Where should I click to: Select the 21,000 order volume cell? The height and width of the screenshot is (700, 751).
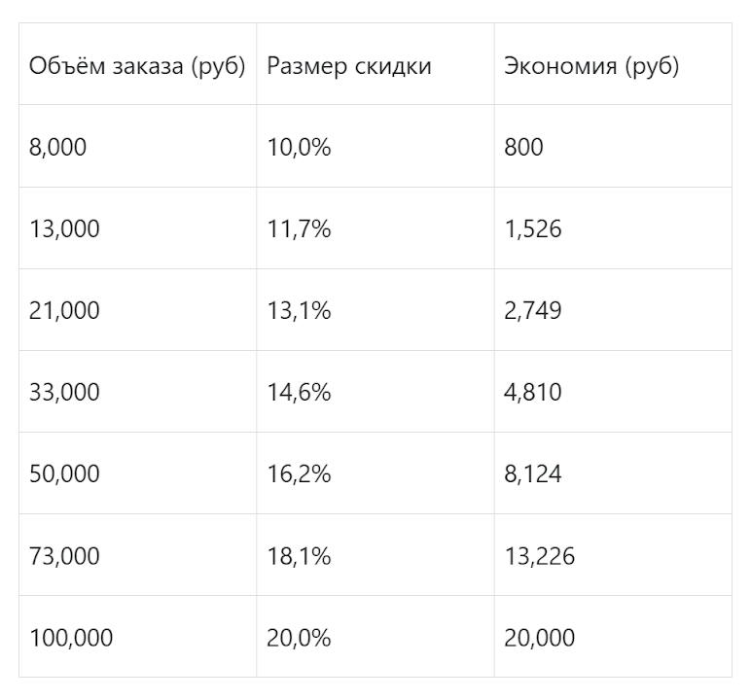(64, 311)
